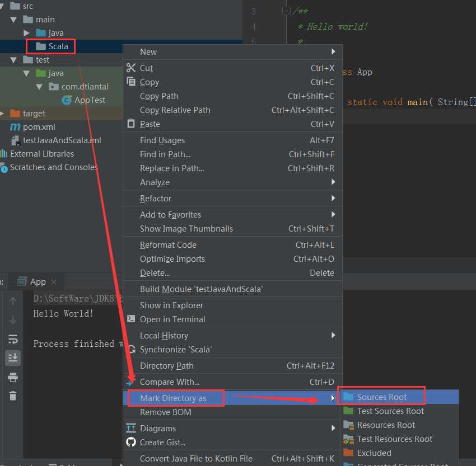Click the down arrow in the run console
The height and width of the screenshot is (466, 476).
pyautogui.click(x=13, y=319)
